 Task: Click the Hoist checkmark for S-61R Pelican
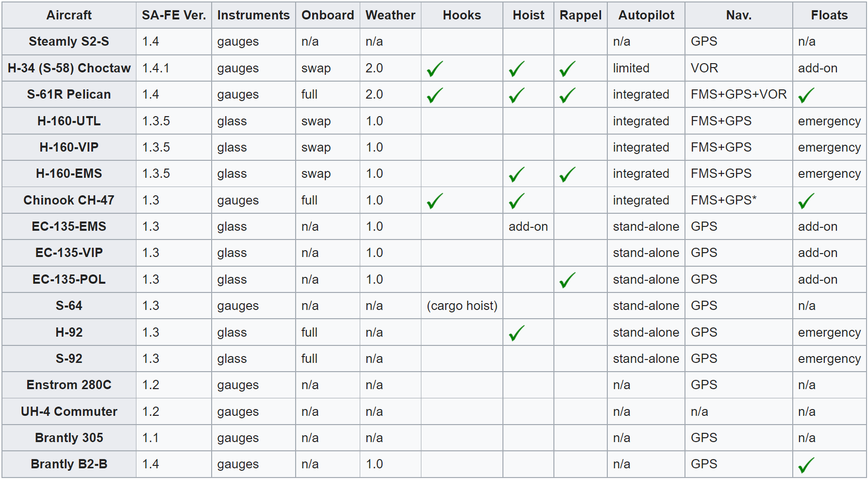pyautogui.click(x=517, y=95)
